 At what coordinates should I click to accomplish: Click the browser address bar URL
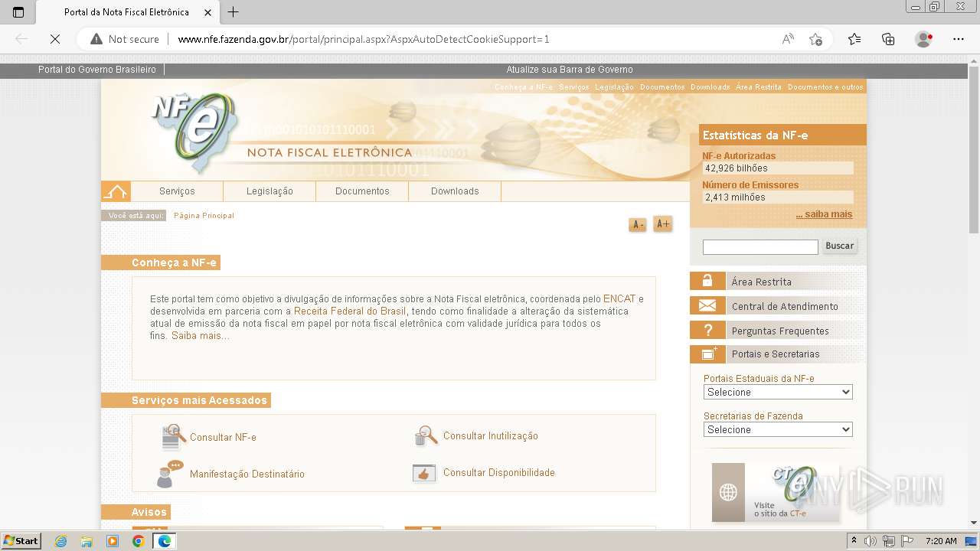tap(364, 39)
